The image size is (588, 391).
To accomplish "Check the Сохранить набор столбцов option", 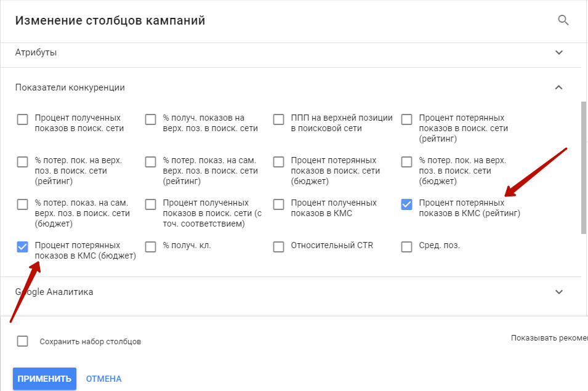I will (22, 341).
